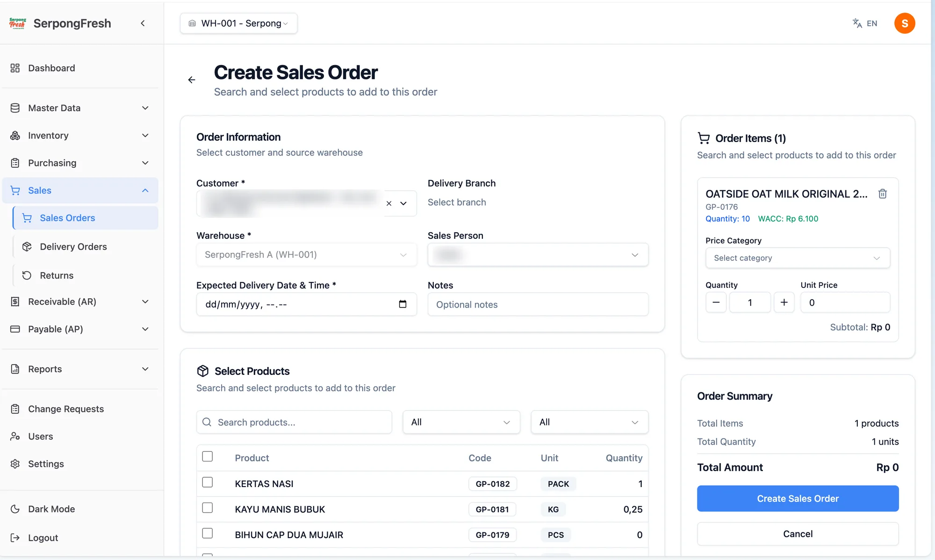Viewport: 935px width, 560px height.
Task: Open Returns in the sidebar
Action: (86, 275)
